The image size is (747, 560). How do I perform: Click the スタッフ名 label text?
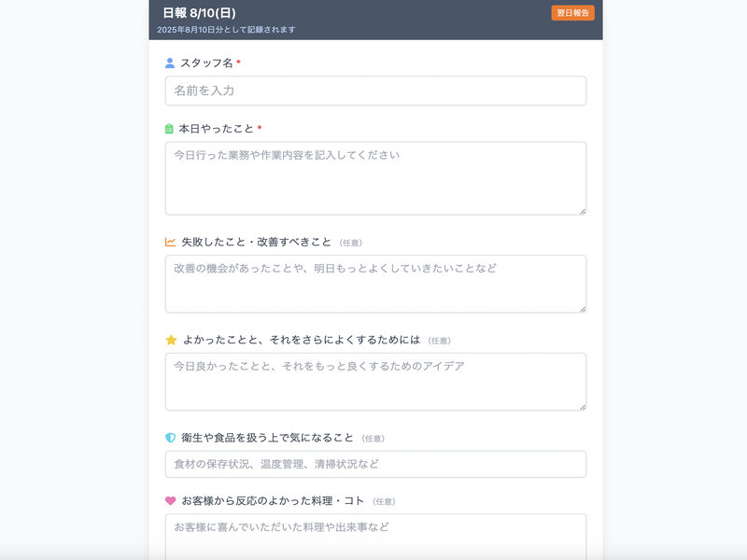click(206, 63)
